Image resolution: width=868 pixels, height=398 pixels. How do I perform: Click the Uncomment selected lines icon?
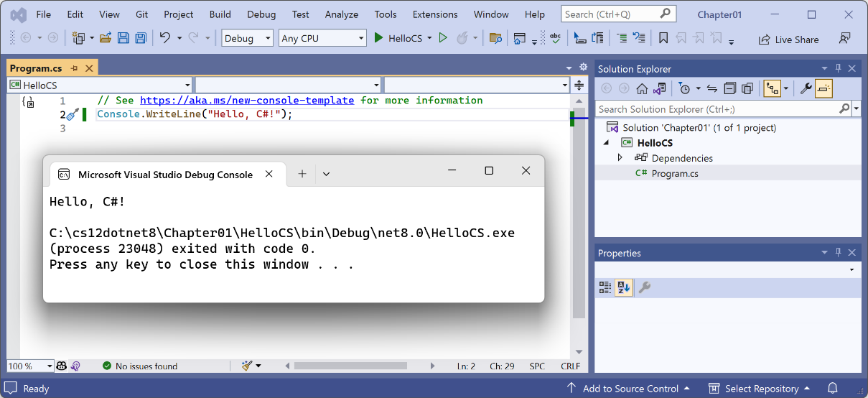[639, 38]
